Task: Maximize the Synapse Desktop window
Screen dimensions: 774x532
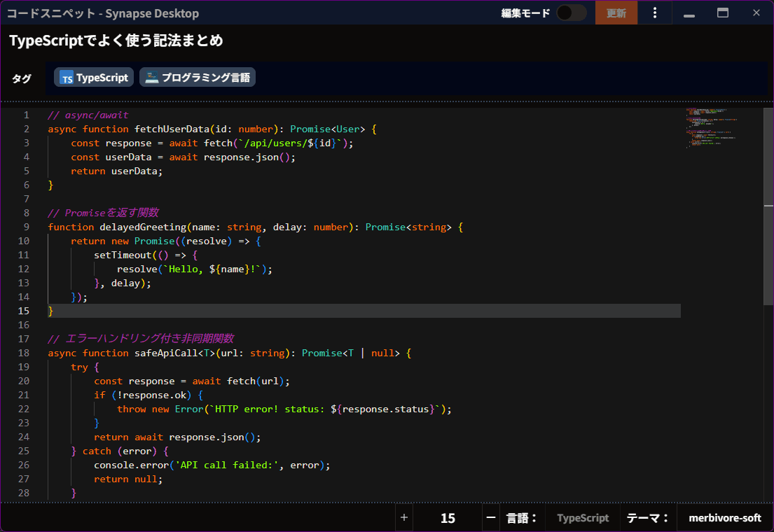Action: pos(723,13)
